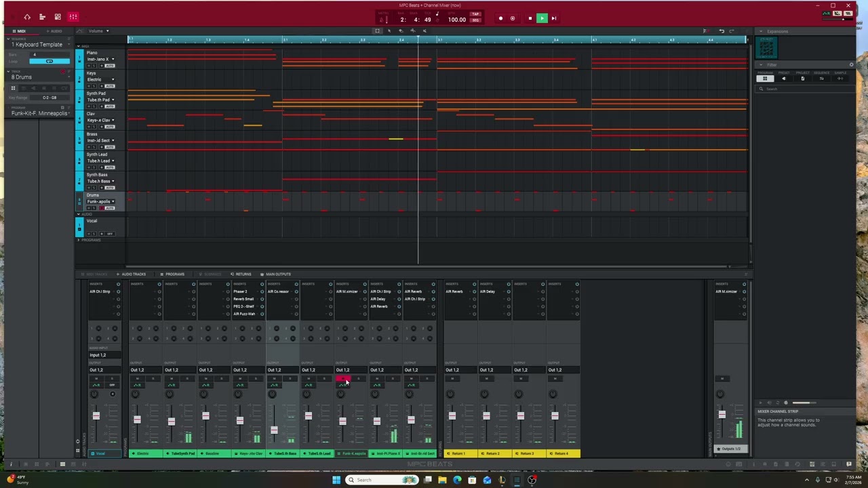Image resolution: width=868 pixels, height=488 pixels.
Task: Click the Undo arrow icon
Action: (722, 30)
